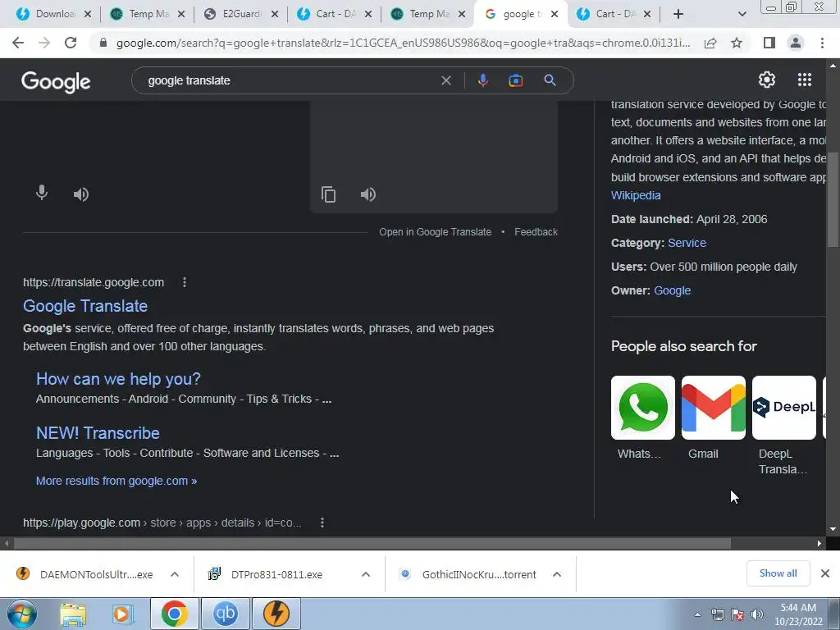The width and height of the screenshot is (840, 630).
Task: Open the WhatsApp thumbnail
Action: pyautogui.click(x=643, y=408)
